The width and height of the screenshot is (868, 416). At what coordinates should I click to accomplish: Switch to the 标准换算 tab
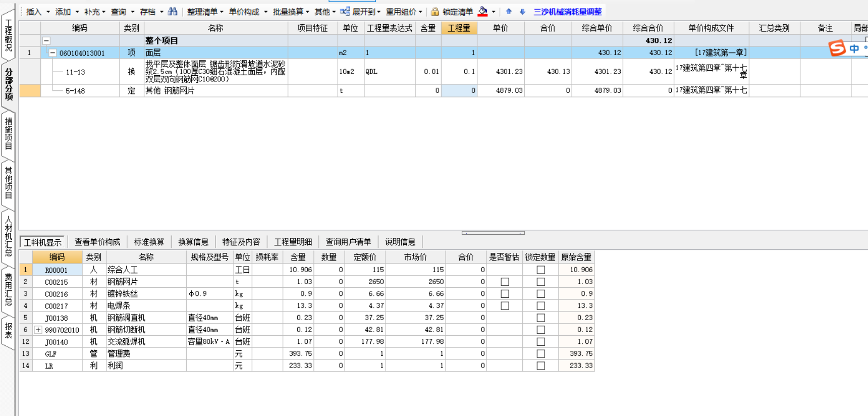(149, 242)
